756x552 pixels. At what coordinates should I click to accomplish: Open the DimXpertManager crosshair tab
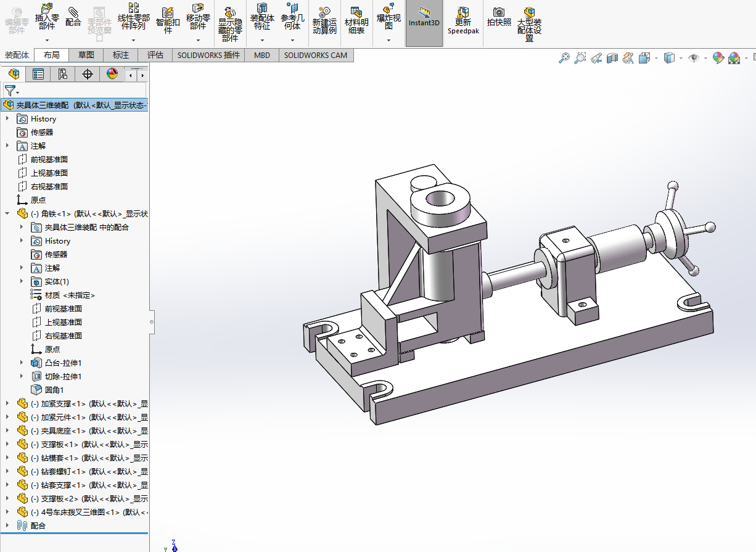click(x=87, y=75)
